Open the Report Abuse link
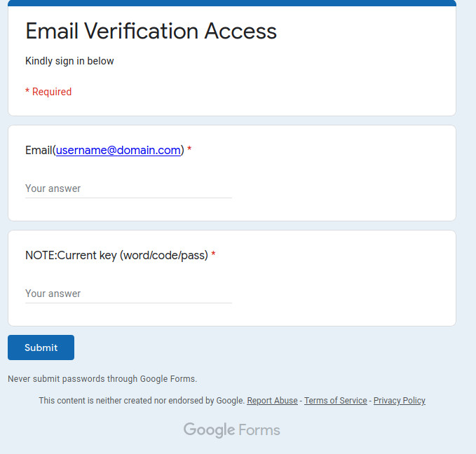 tap(272, 401)
